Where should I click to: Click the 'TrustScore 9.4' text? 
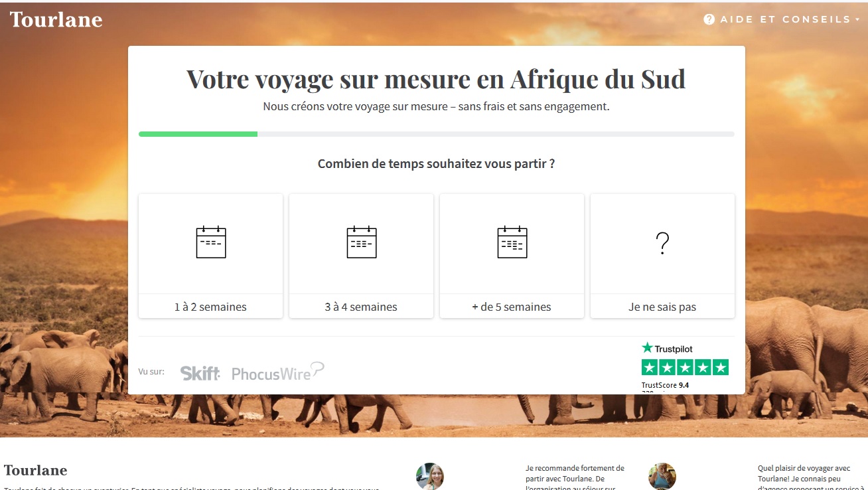tap(665, 385)
